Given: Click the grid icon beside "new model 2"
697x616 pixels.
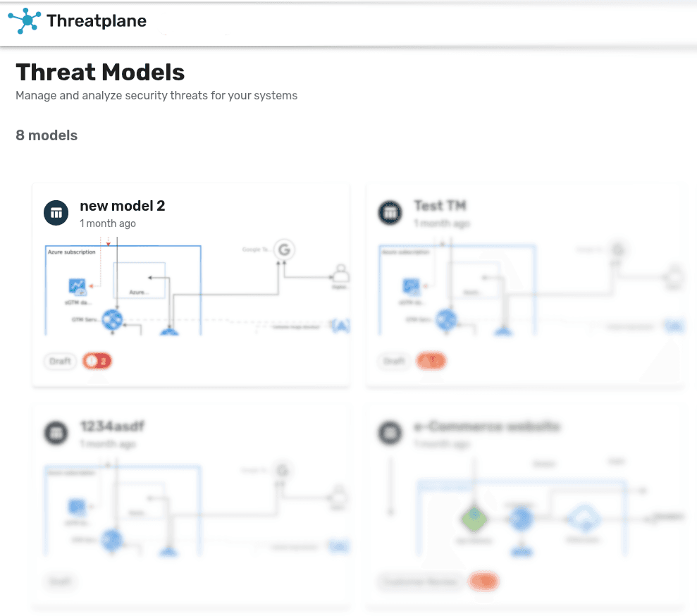Looking at the screenshot, I should (56, 213).
